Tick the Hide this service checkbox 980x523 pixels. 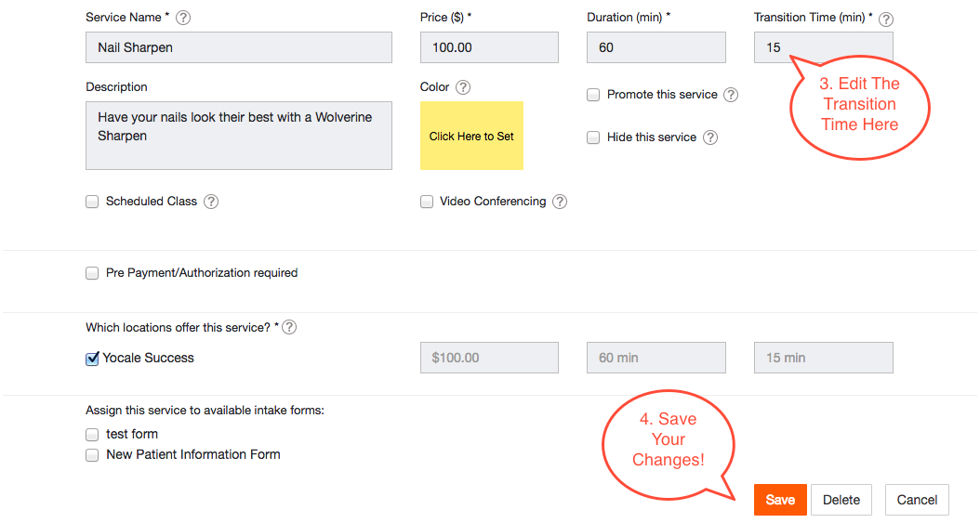[x=593, y=137]
